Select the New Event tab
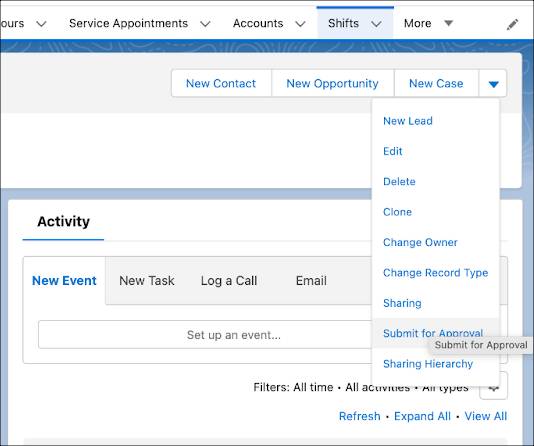534x446 pixels. 64,281
